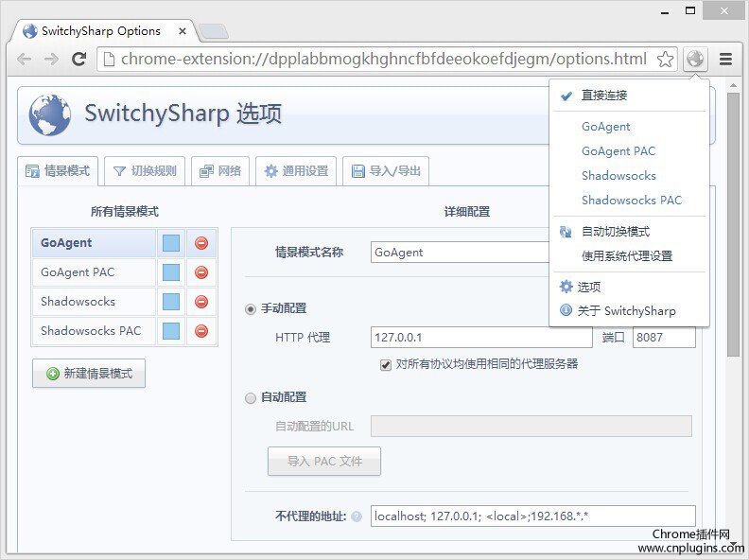Click 新建情景模式 button

point(89,373)
